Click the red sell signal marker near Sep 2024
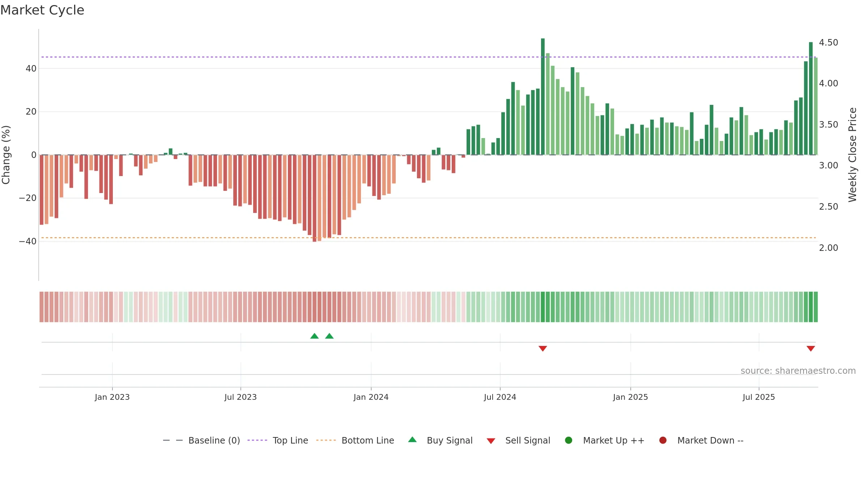The width and height of the screenshot is (868, 488). click(542, 348)
